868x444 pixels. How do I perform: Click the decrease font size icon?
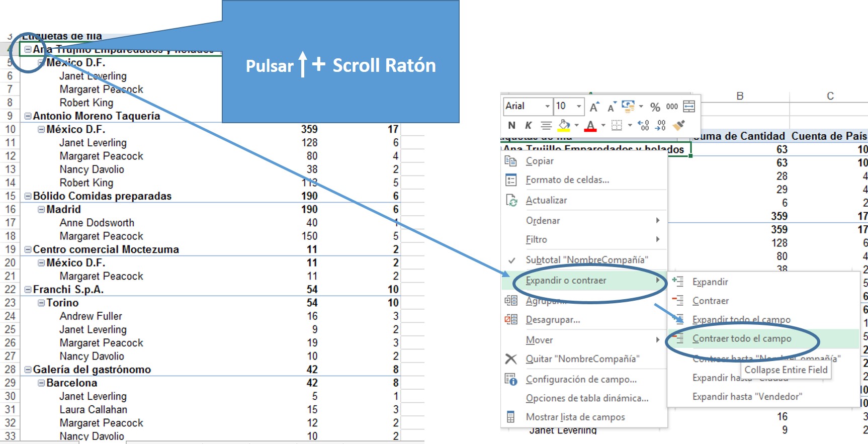612,107
